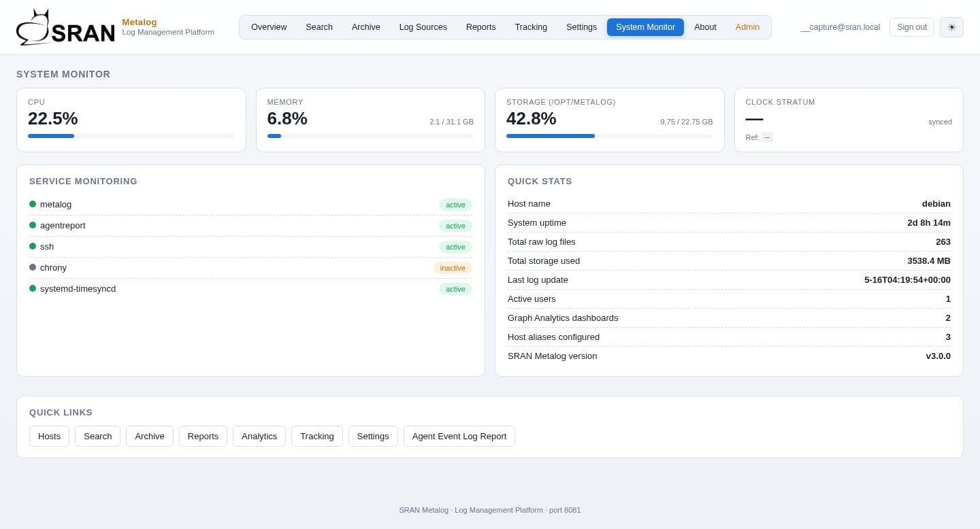Click the chrony gray status dot
This screenshot has width=980, height=529.
coord(33,267)
